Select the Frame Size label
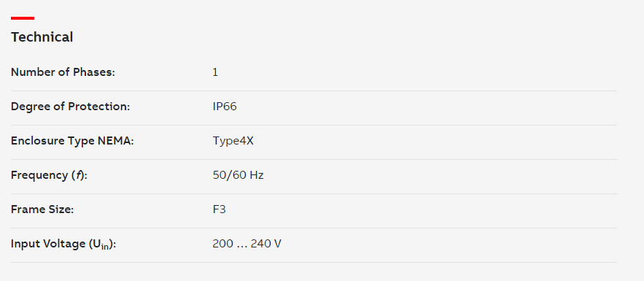 pos(42,209)
